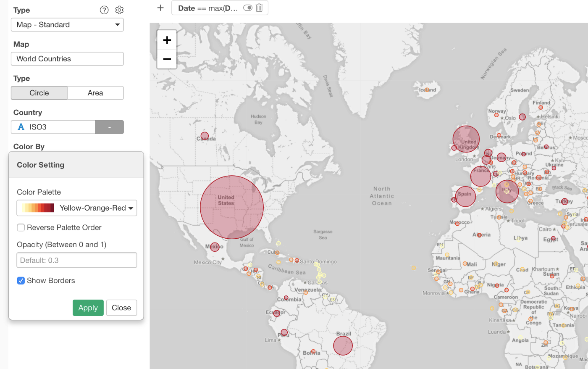Viewport: 588px width, 369px height.
Task: Click the United States bubble on map
Action: [231, 207]
